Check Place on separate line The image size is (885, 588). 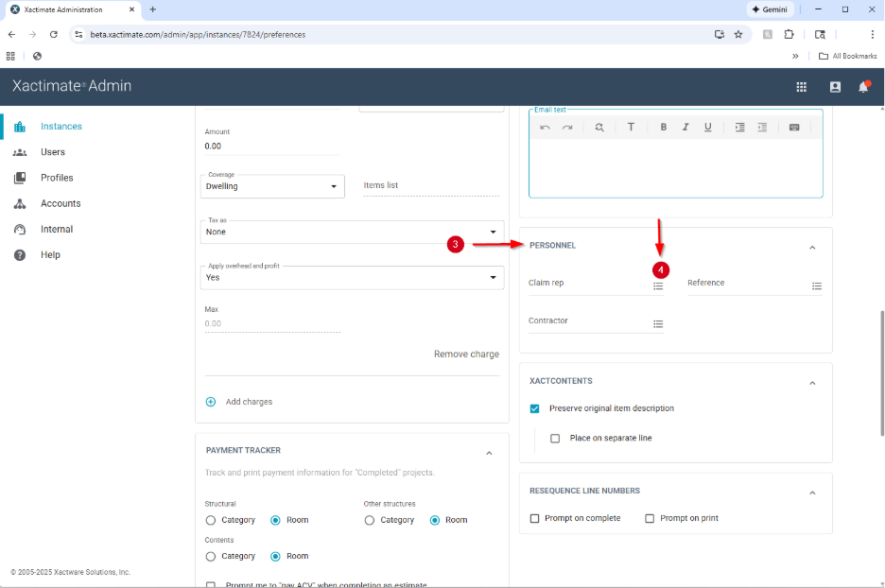click(555, 439)
